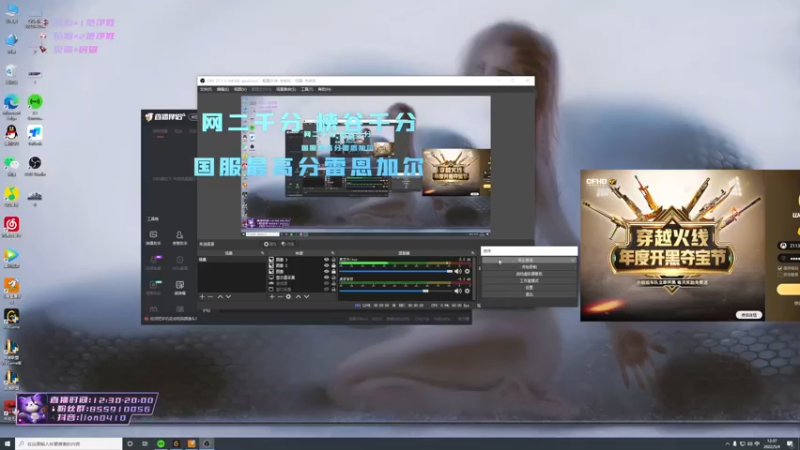Open Task View from the taskbar

[145, 444]
